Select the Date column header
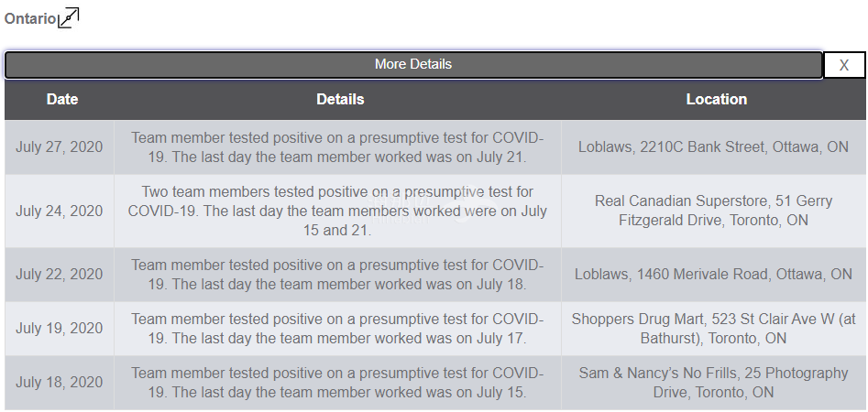868x412 pixels. click(62, 100)
